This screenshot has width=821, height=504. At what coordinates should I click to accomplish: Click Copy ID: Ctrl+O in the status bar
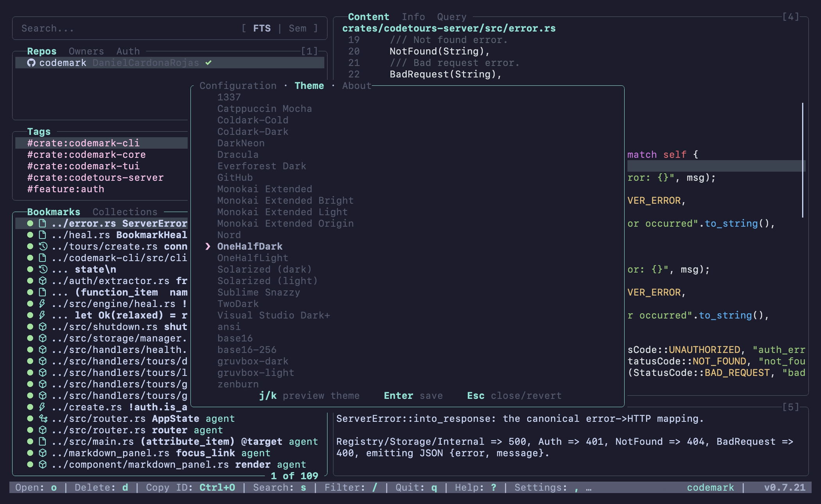click(191, 488)
